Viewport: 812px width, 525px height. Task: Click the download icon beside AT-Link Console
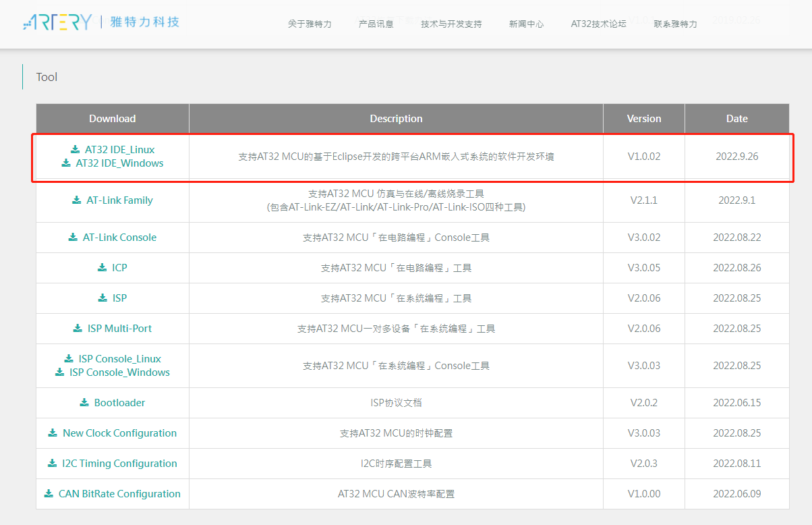[x=73, y=237]
